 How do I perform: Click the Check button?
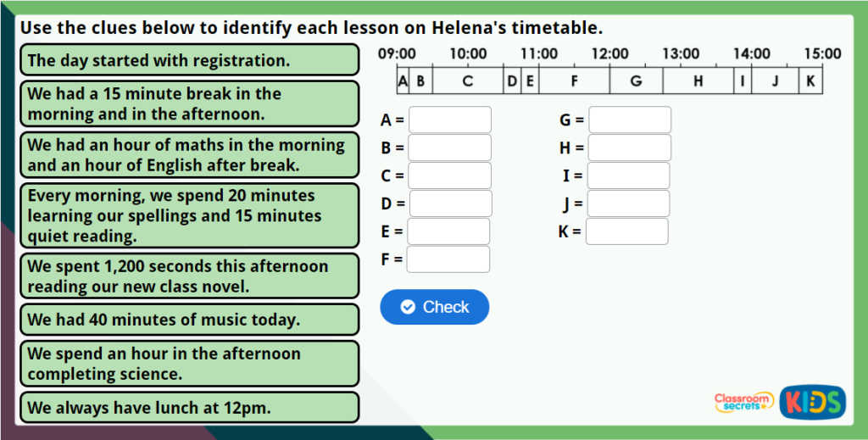(434, 307)
